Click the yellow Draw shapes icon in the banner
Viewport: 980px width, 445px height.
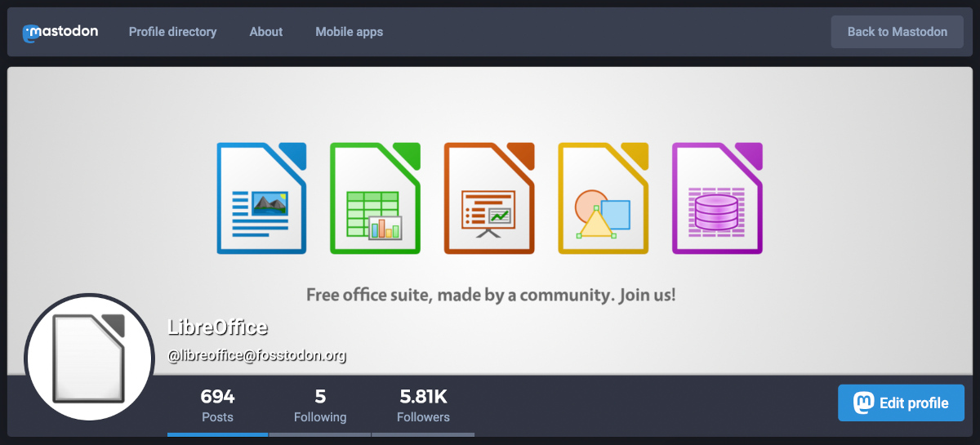603,198
